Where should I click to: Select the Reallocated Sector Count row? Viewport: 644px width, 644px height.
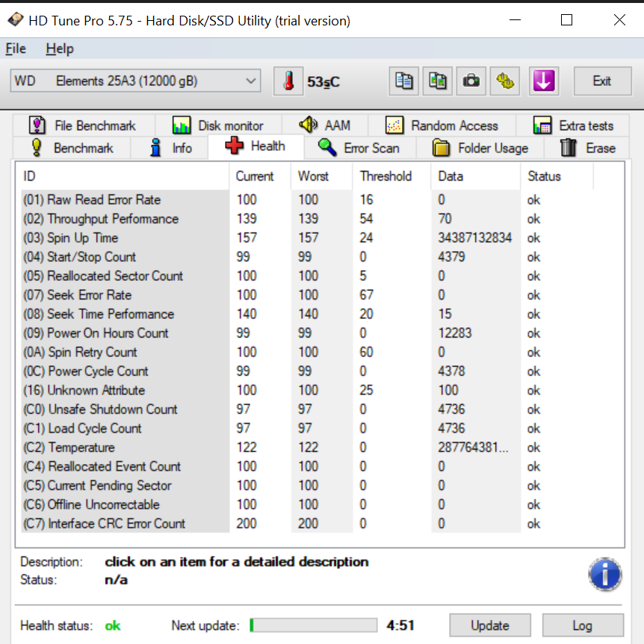(115, 276)
